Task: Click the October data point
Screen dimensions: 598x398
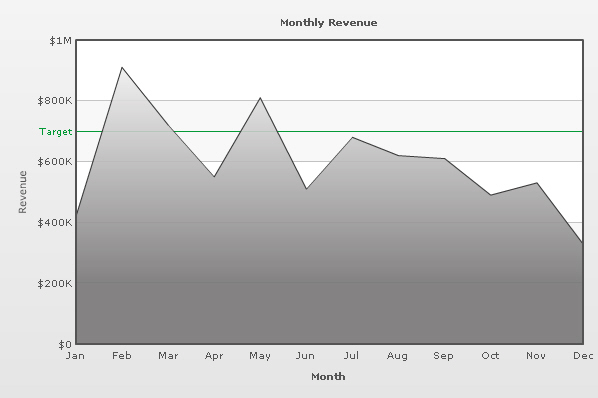Action: point(491,195)
